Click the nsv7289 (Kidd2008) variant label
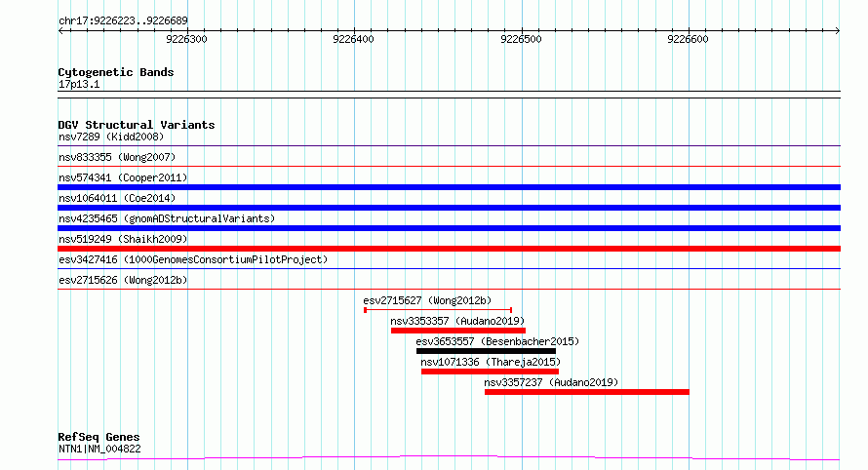Screen dimensions: 868x470 [x=111, y=137]
